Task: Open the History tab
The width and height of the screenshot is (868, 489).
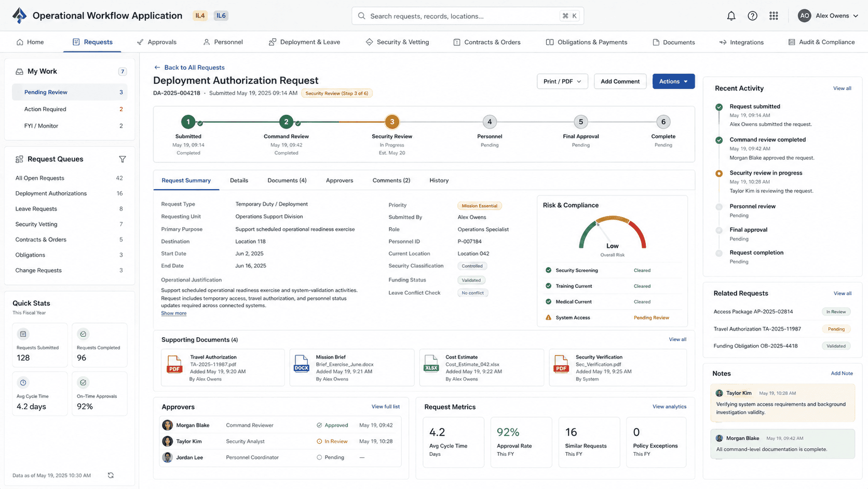Action: [439, 180]
